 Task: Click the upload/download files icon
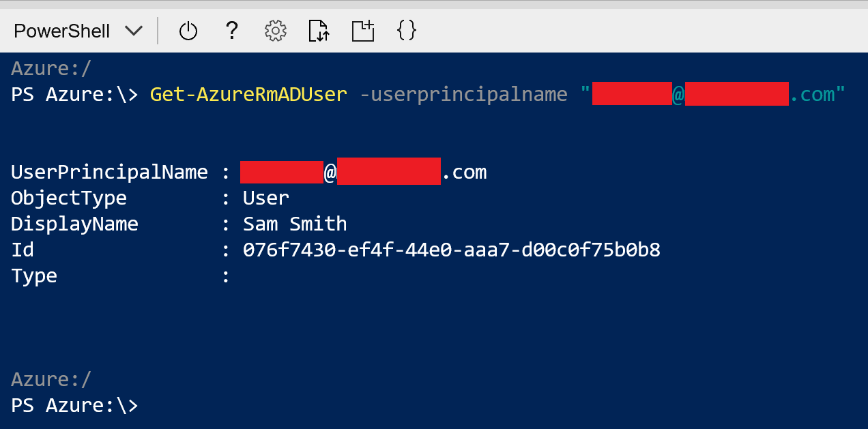(x=319, y=31)
